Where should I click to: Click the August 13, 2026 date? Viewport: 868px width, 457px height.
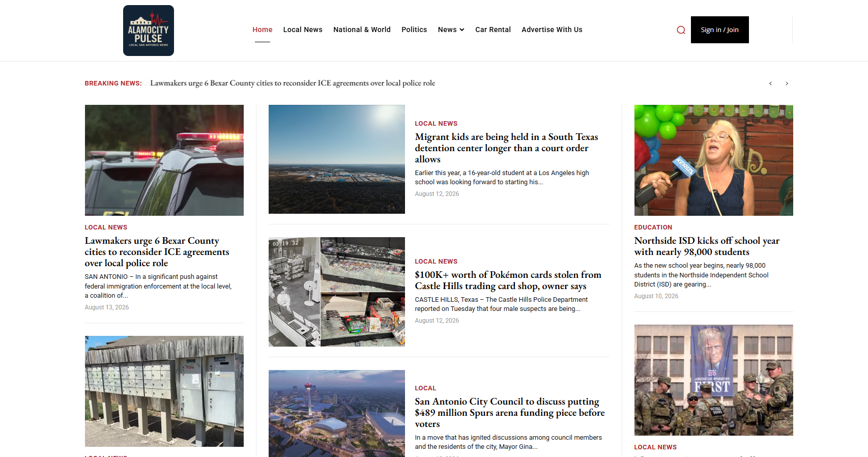point(107,307)
